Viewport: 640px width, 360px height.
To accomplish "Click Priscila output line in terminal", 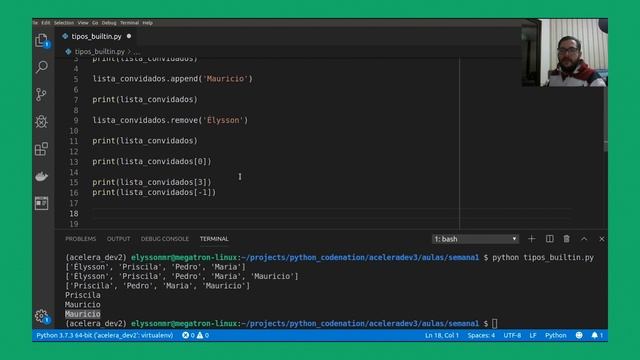I will coord(82,295).
